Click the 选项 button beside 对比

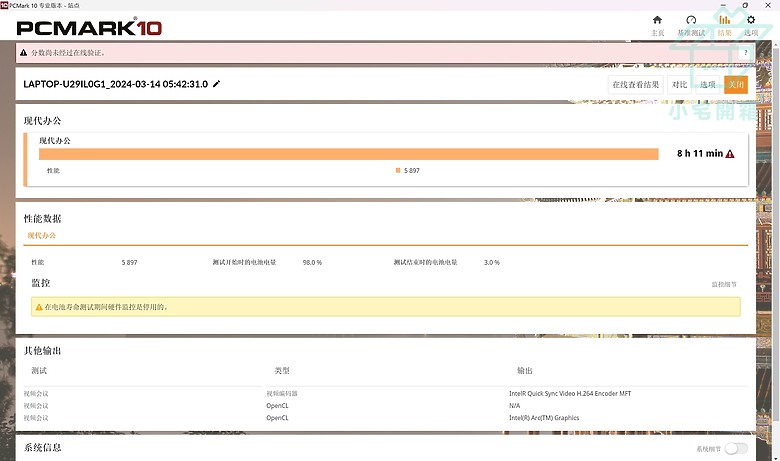(x=707, y=85)
